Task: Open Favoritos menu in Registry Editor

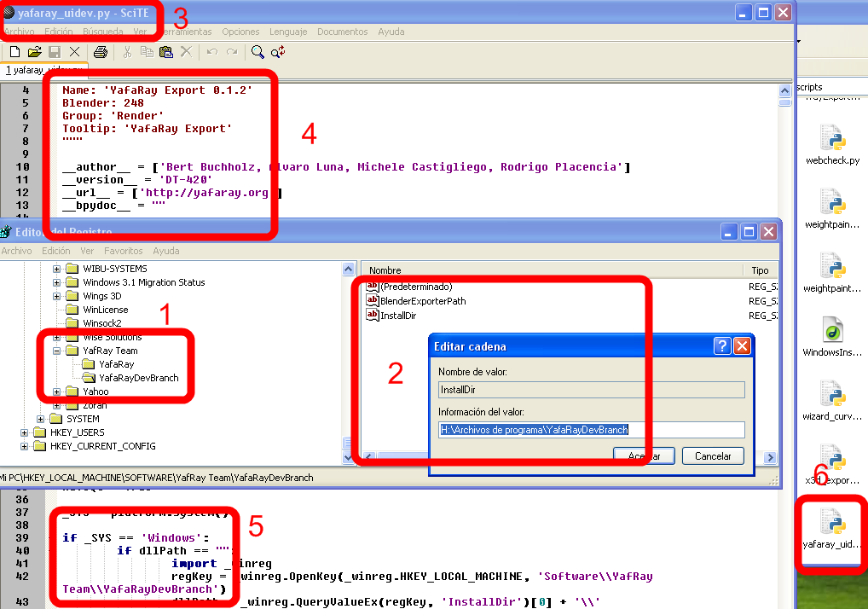Action: pyautogui.click(x=123, y=252)
